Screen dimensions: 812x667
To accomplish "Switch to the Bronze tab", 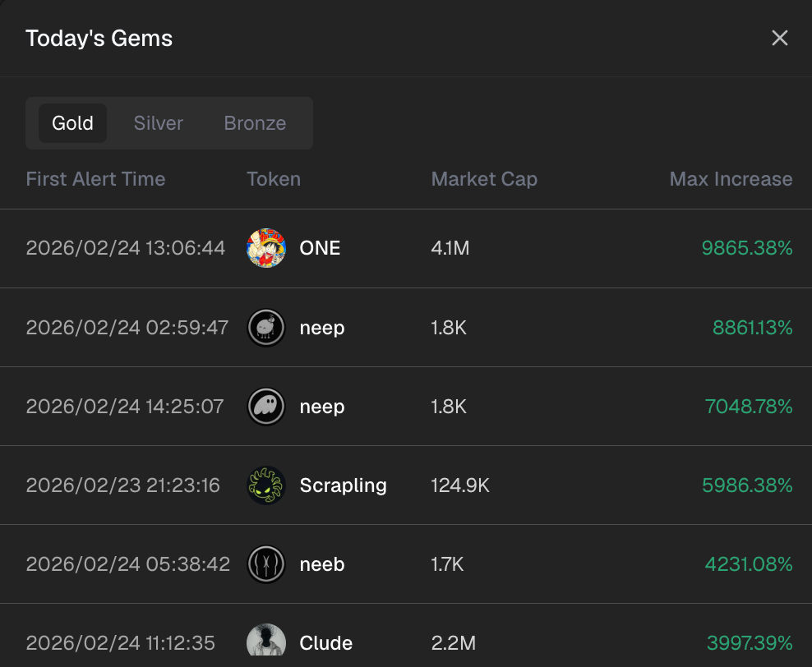I will [255, 123].
